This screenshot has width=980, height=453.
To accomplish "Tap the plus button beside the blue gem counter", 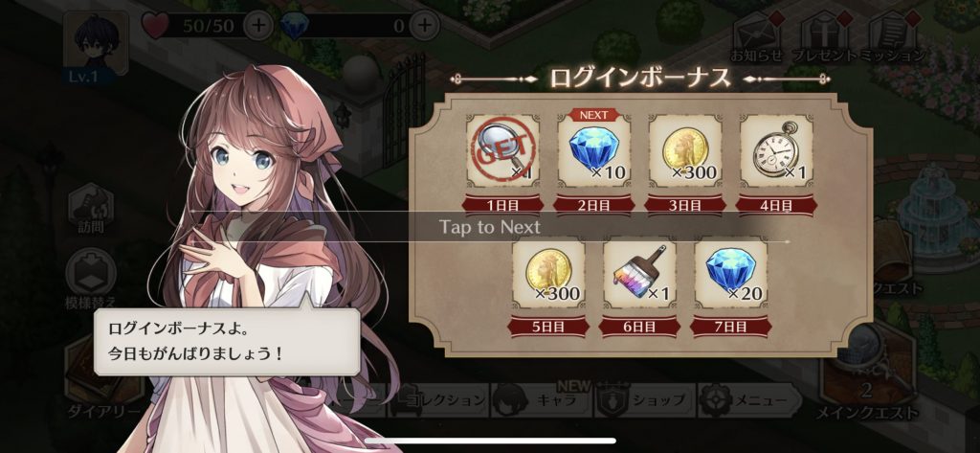I will pyautogui.click(x=424, y=26).
